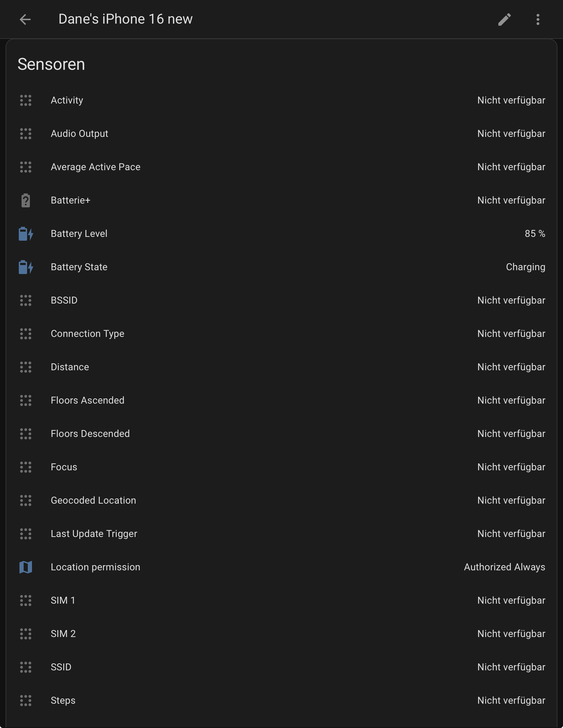Click the Steps sensor grid icon
This screenshot has height=728, width=563.
click(26, 701)
